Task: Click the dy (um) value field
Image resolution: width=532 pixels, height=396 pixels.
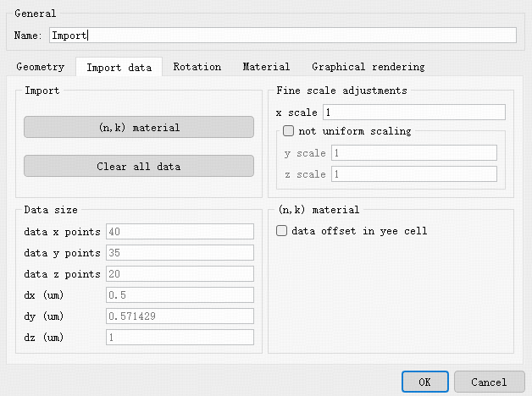Action: point(179,316)
